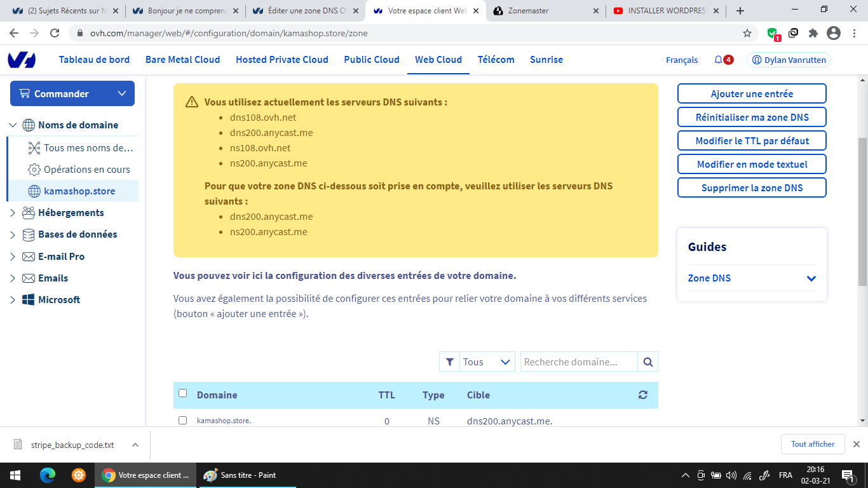Viewport: 868px width, 488px height.
Task: Check the select-all checkbox in Domaine header
Action: 183,393
